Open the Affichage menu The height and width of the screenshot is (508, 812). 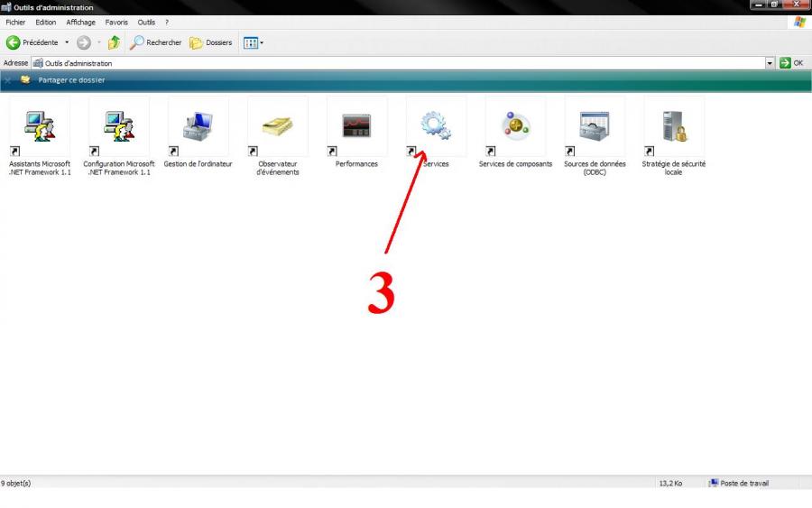click(x=80, y=22)
